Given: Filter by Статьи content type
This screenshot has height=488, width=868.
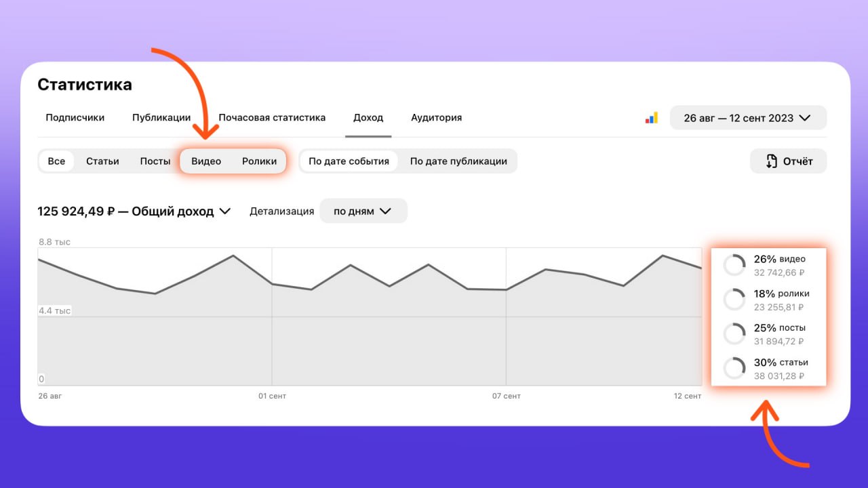Looking at the screenshot, I should tap(102, 161).
